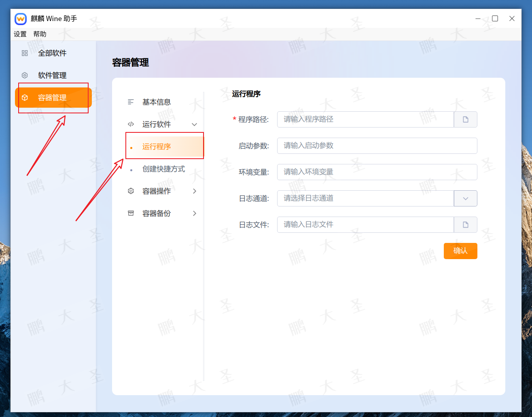532x417 pixels.
Task: Click the 日志通道: field label
Action: pyautogui.click(x=254, y=198)
